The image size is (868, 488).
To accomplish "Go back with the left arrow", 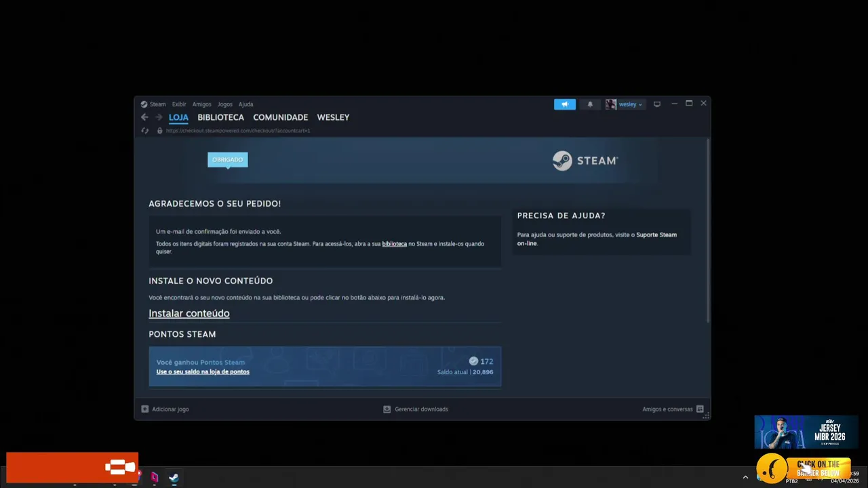I will [144, 117].
